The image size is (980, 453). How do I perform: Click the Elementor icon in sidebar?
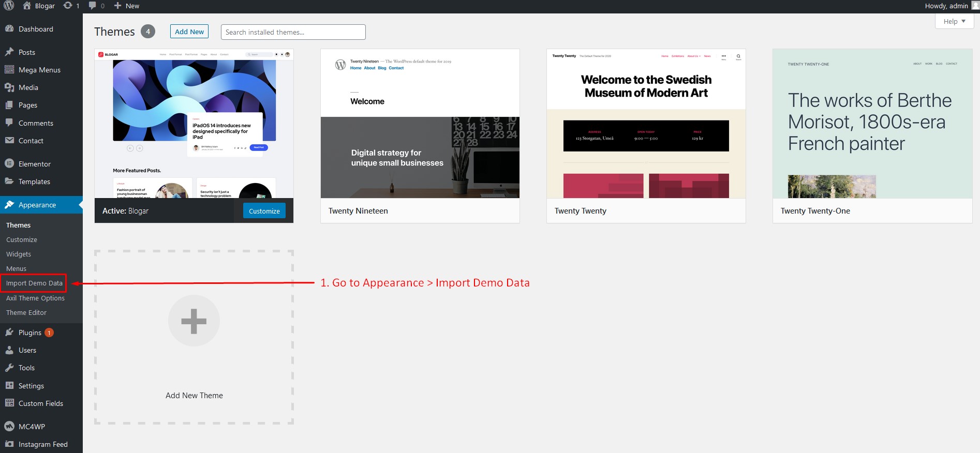[9, 163]
